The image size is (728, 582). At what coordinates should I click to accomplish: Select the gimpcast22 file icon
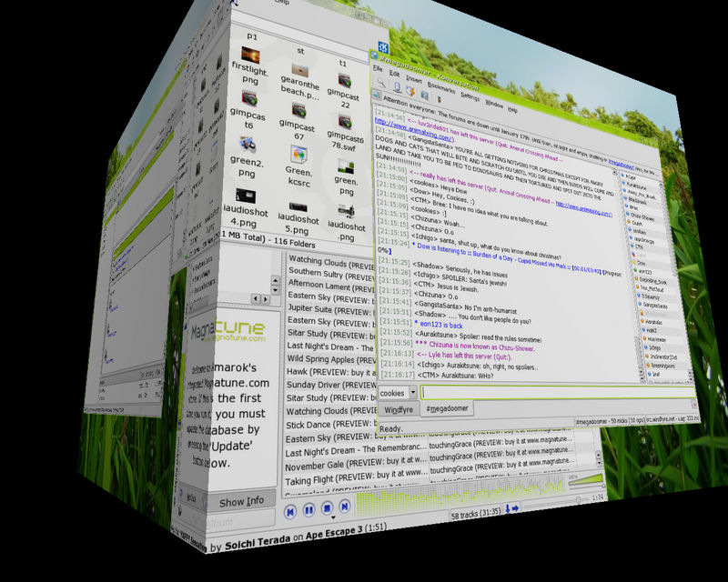click(x=344, y=81)
